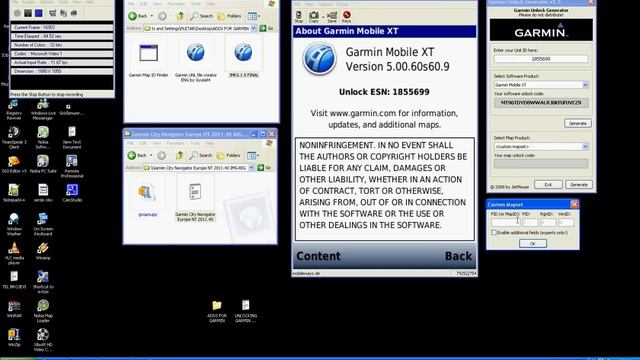640x360 pixels.
Task: Click the Unit ID input field
Action: tap(541, 59)
